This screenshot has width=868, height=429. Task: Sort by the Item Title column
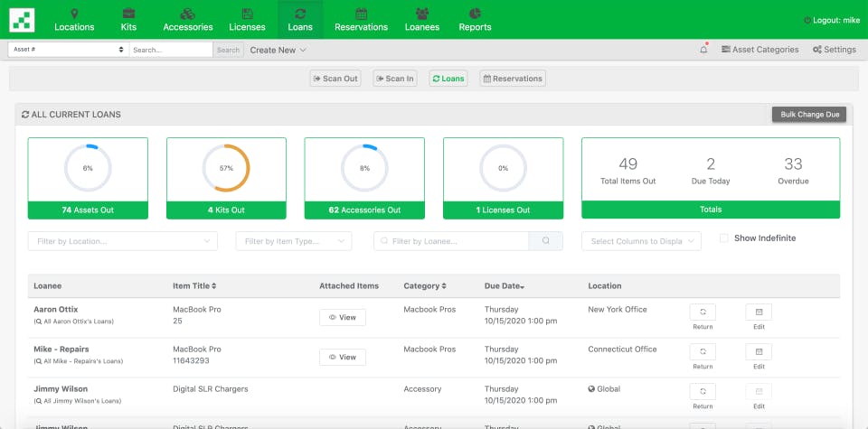click(x=194, y=285)
